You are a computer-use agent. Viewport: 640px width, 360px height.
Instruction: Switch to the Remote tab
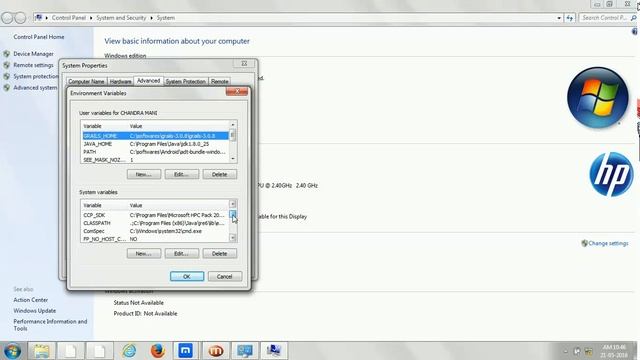click(x=220, y=82)
